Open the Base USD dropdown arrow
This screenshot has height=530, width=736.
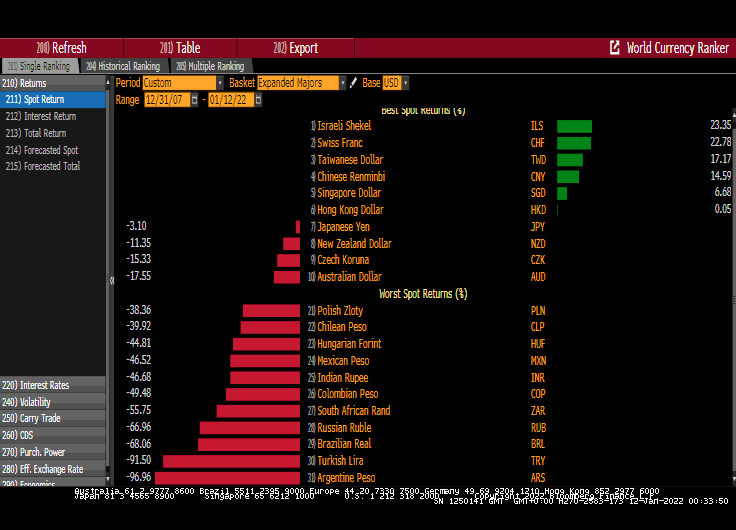[406, 83]
